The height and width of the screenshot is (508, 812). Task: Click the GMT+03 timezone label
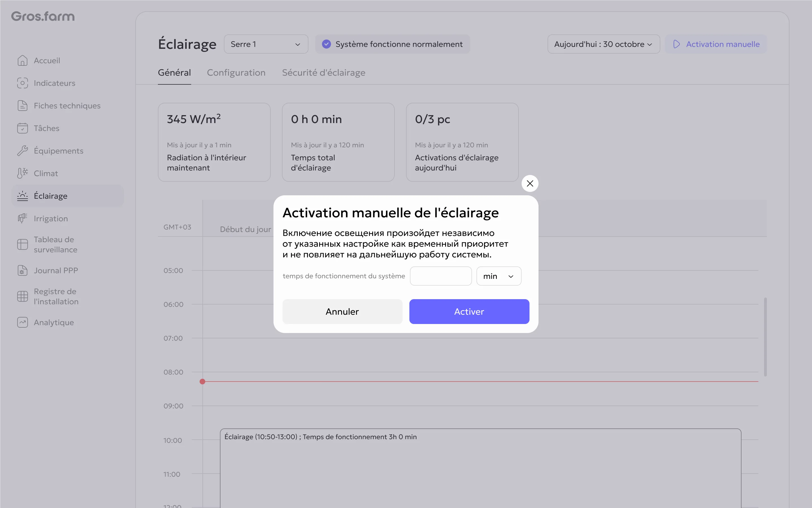click(177, 227)
